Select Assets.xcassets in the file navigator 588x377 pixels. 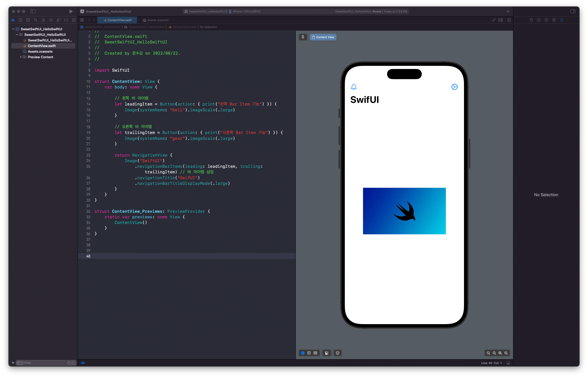point(40,51)
